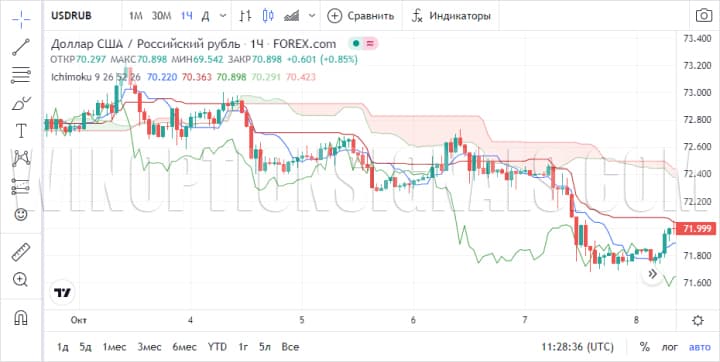Set range to 5д
The height and width of the screenshot is (362, 720).
coord(85,347)
